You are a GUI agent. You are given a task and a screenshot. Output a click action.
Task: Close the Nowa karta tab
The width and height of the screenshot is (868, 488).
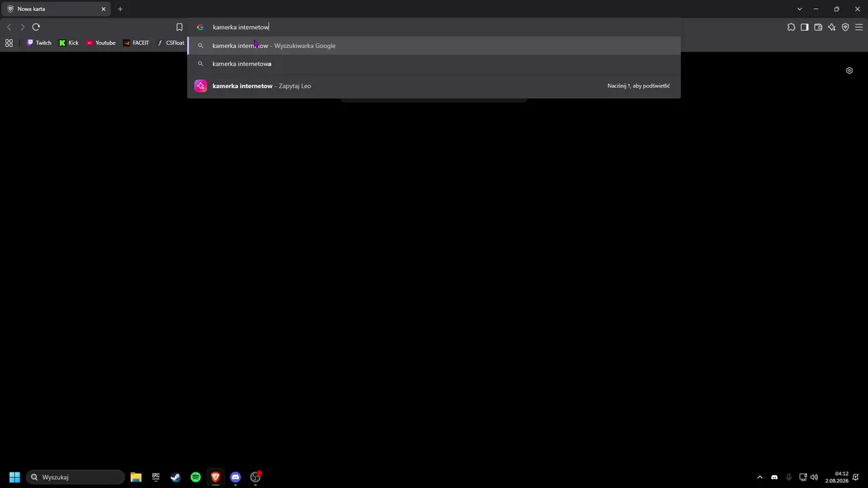[x=104, y=9]
